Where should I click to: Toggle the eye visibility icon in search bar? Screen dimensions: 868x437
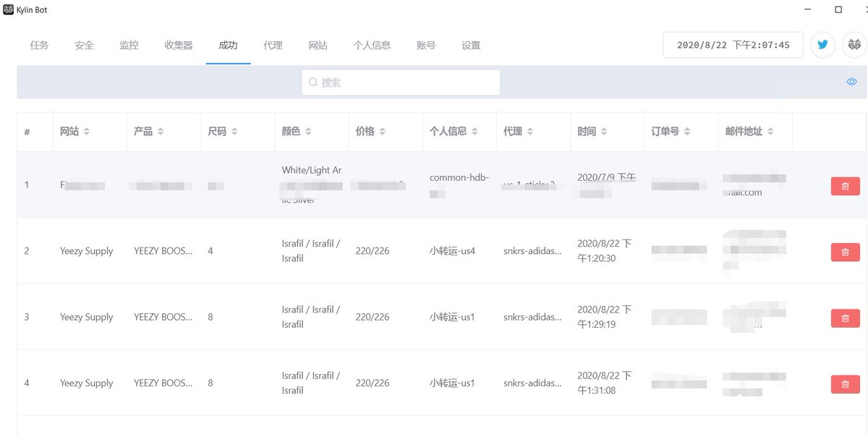852,82
